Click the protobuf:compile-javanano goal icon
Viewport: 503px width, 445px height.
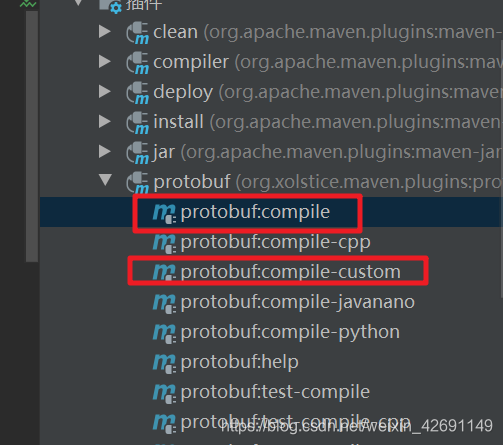tap(164, 303)
